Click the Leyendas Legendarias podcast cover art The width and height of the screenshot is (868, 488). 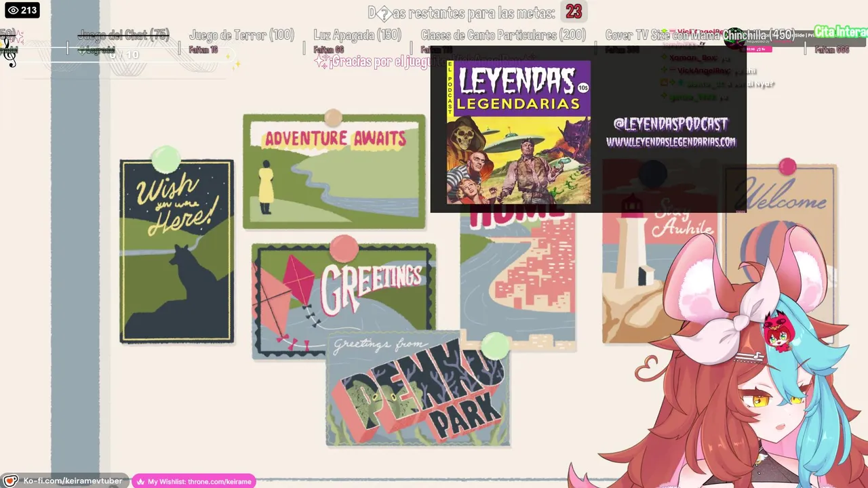[x=519, y=132]
